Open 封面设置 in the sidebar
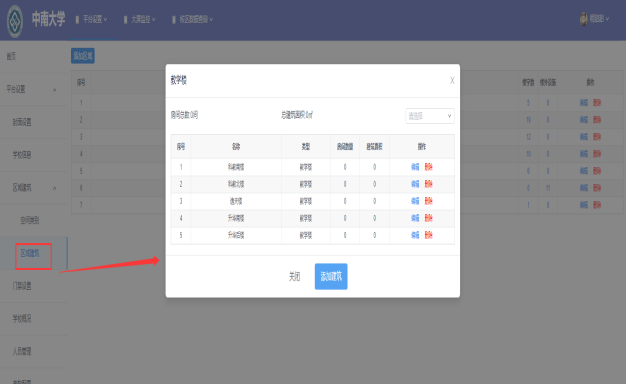Screen dimensions: 626x385 click(22, 122)
